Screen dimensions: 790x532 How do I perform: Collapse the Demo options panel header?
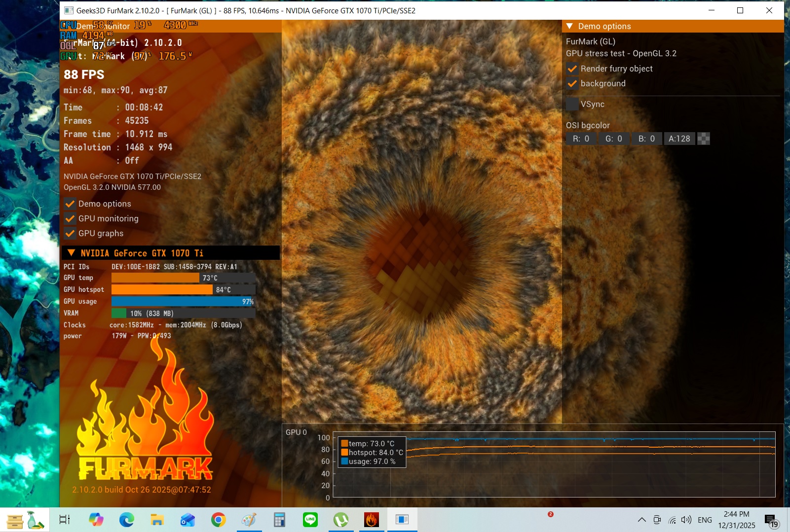570,26
